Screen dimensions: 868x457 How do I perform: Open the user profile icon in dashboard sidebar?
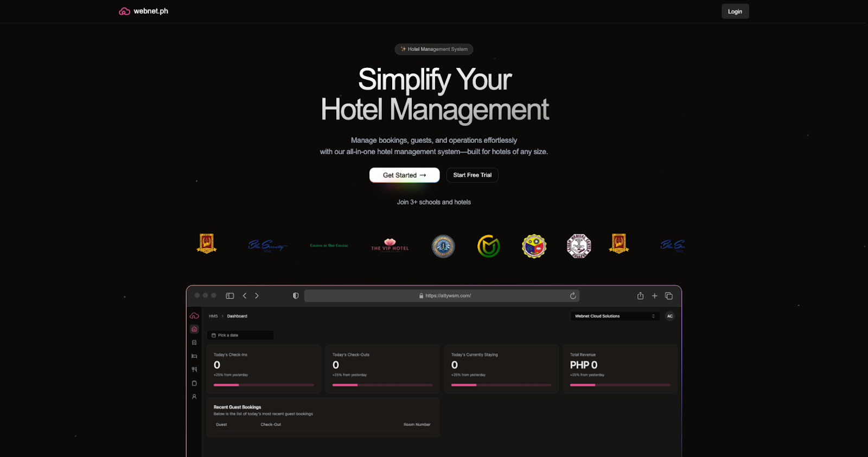[194, 397]
